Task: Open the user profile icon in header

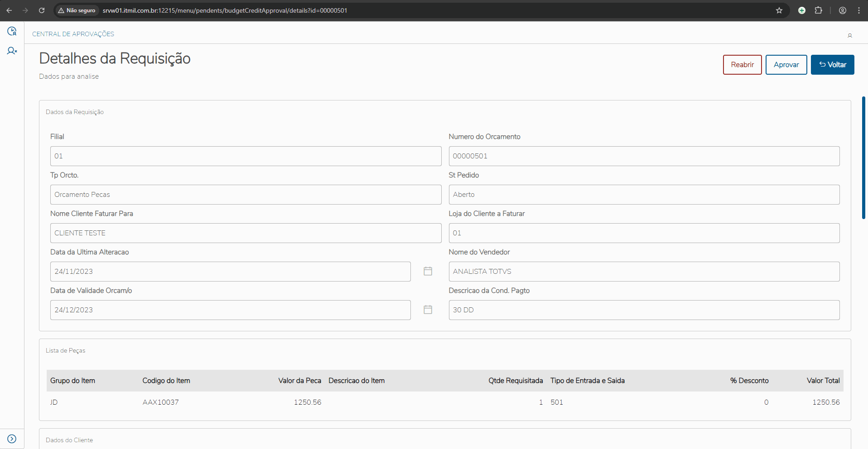Action: [850, 35]
